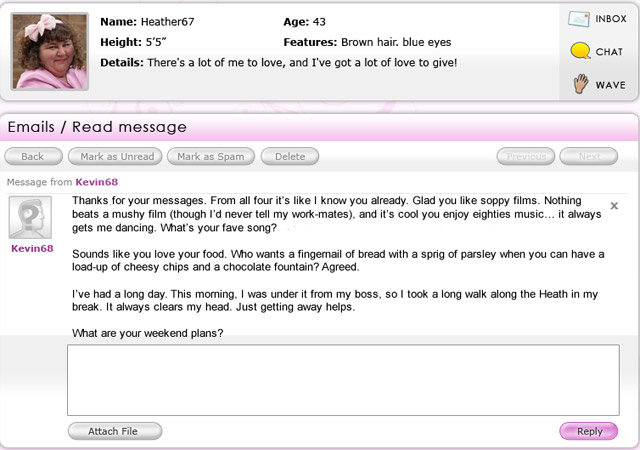This screenshot has height=450, width=640.
Task: Delete this message
Action: click(290, 156)
